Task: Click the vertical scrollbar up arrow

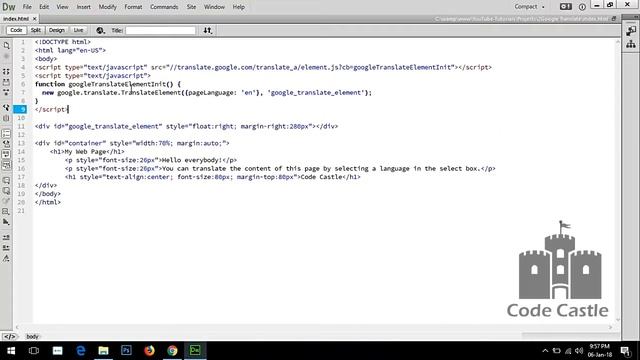Action: click(x=618, y=42)
